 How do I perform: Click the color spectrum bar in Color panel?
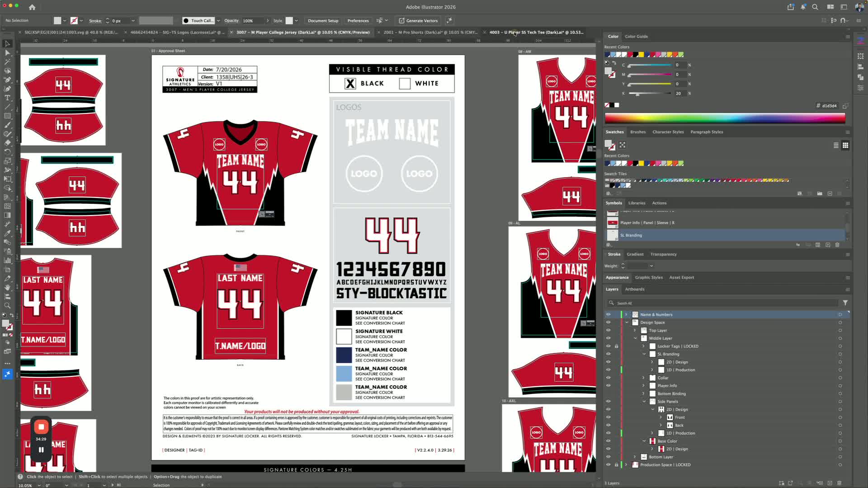tap(725, 118)
